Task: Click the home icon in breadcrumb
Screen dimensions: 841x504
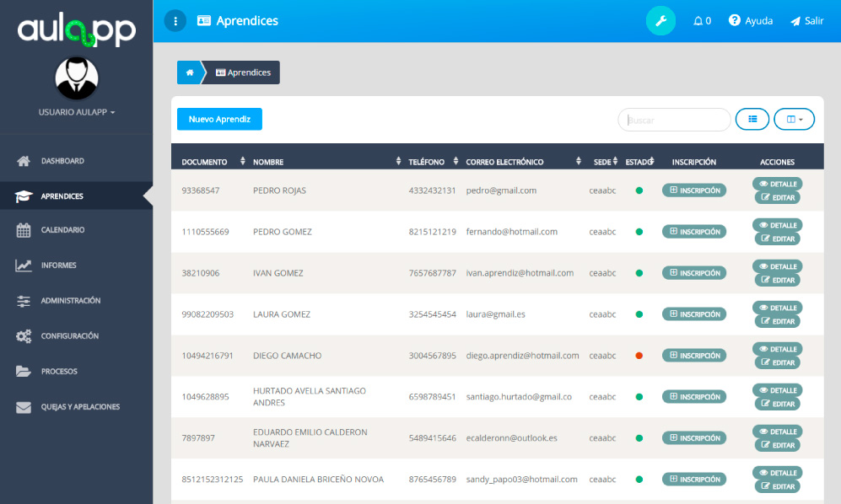Action: 189,72
